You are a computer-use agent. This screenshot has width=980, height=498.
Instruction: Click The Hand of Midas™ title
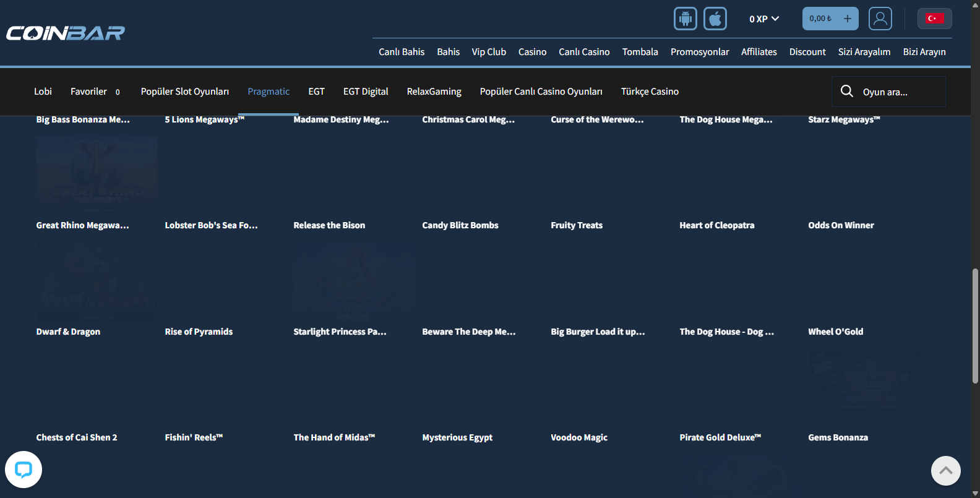pyautogui.click(x=335, y=437)
